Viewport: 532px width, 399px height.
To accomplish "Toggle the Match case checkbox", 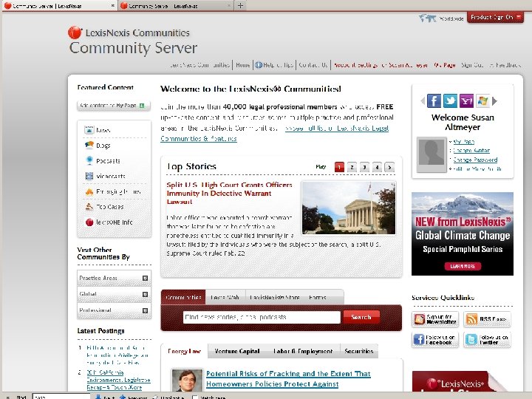I will [x=195, y=397].
